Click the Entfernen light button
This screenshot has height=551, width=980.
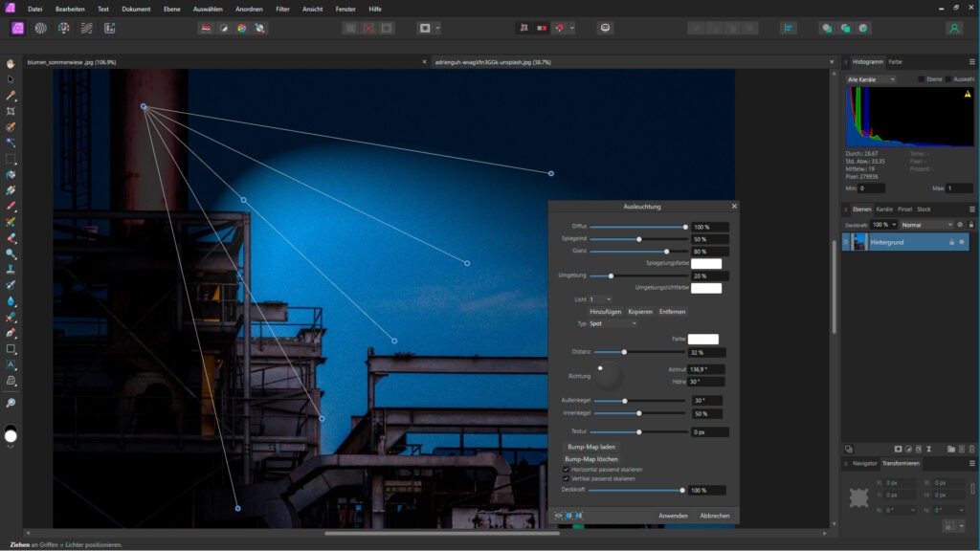pos(672,312)
